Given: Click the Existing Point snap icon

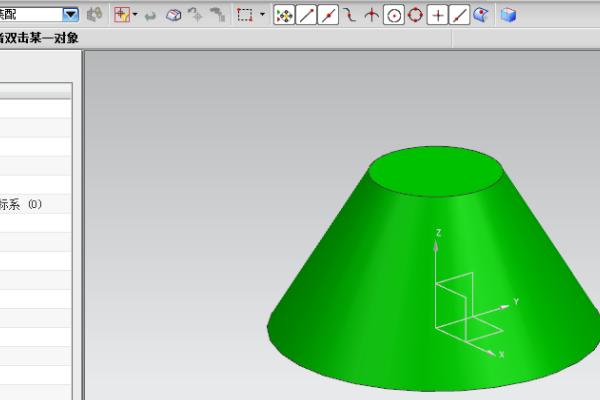Looking at the screenshot, I should [x=437, y=15].
